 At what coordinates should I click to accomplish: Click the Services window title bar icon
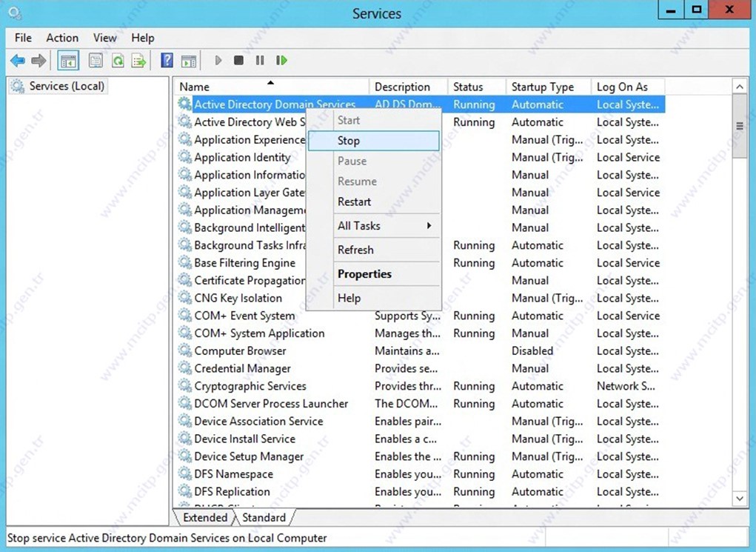(x=15, y=13)
